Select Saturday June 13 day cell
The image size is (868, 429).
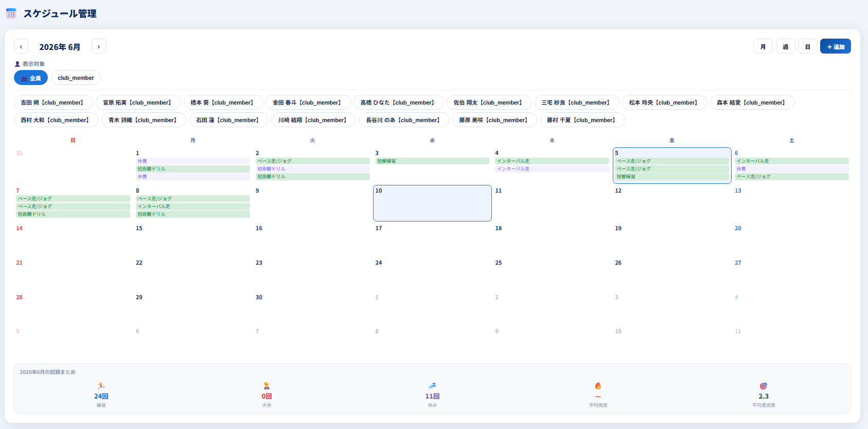coord(792,203)
